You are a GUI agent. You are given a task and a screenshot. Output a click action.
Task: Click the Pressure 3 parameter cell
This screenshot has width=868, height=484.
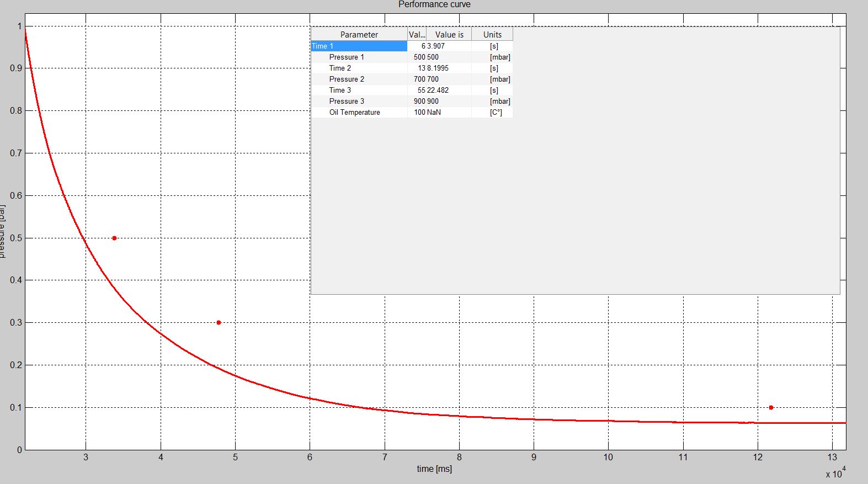(359, 102)
